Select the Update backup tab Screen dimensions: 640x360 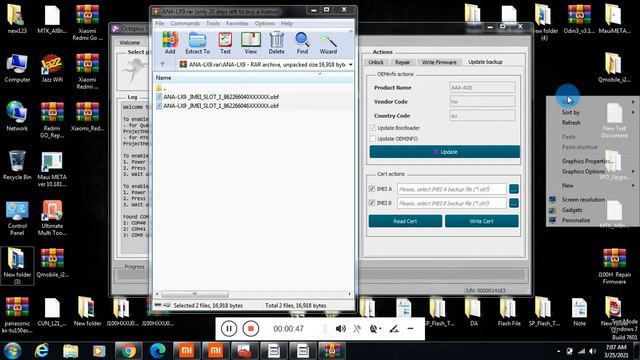click(485, 62)
